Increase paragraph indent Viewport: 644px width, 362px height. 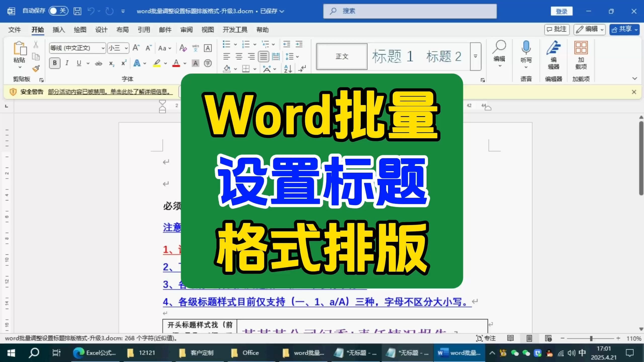pyautogui.click(x=299, y=44)
